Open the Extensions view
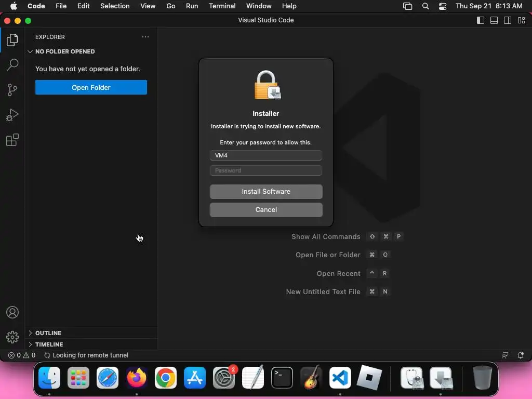 pos(12,140)
